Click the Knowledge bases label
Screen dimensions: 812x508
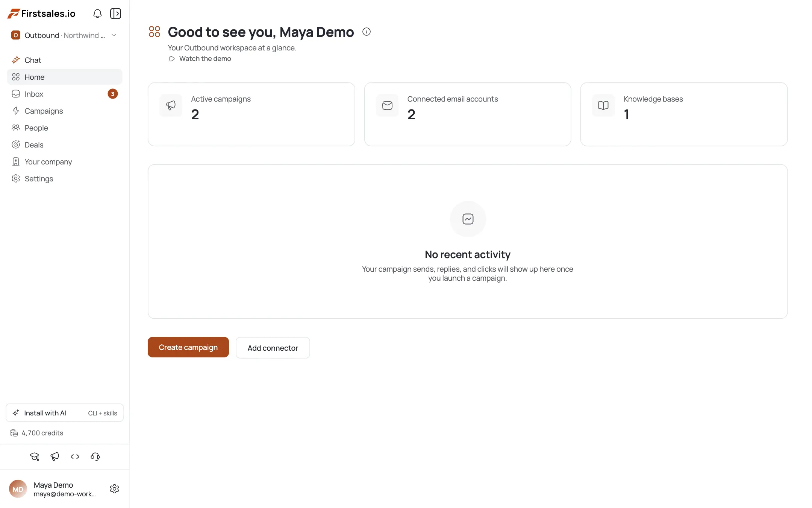(653, 99)
